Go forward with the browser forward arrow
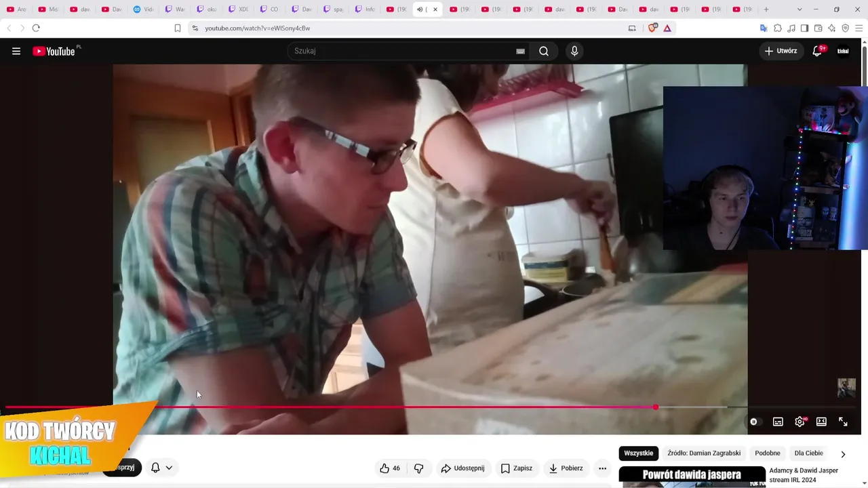The height and width of the screenshot is (488, 868). point(22,28)
